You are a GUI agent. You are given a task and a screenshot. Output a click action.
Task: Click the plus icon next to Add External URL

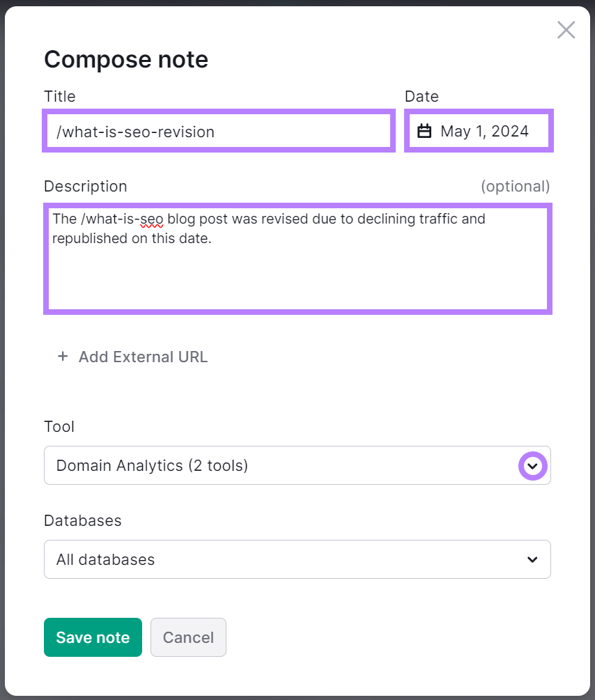[x=62, y=357]
